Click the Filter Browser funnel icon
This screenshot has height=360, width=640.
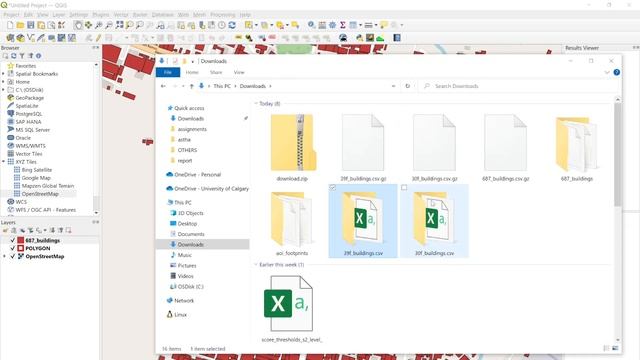pos(22,56)
